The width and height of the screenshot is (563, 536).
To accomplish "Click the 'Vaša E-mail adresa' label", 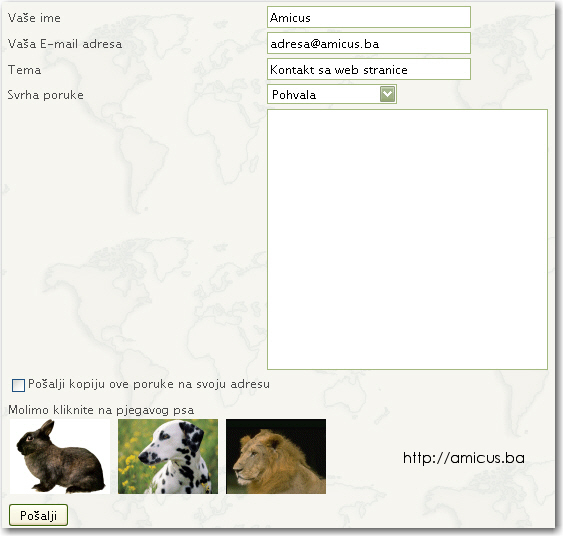I will click(x=65, y=44).
